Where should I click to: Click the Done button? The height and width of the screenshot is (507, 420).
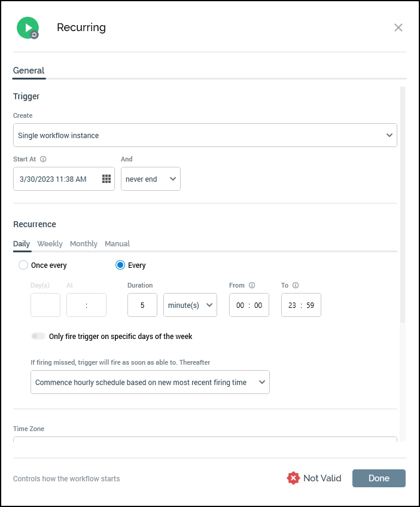pos(379,478)
